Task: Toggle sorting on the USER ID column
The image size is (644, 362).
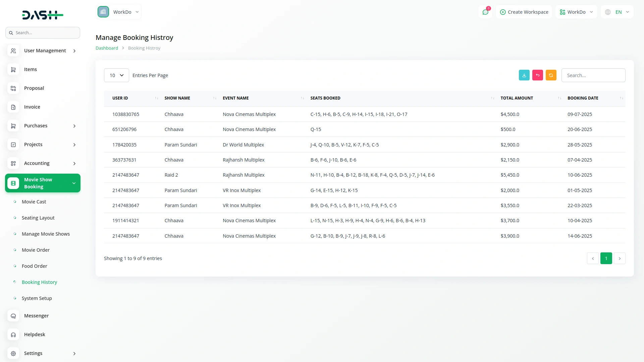Action: coord(156,98)
